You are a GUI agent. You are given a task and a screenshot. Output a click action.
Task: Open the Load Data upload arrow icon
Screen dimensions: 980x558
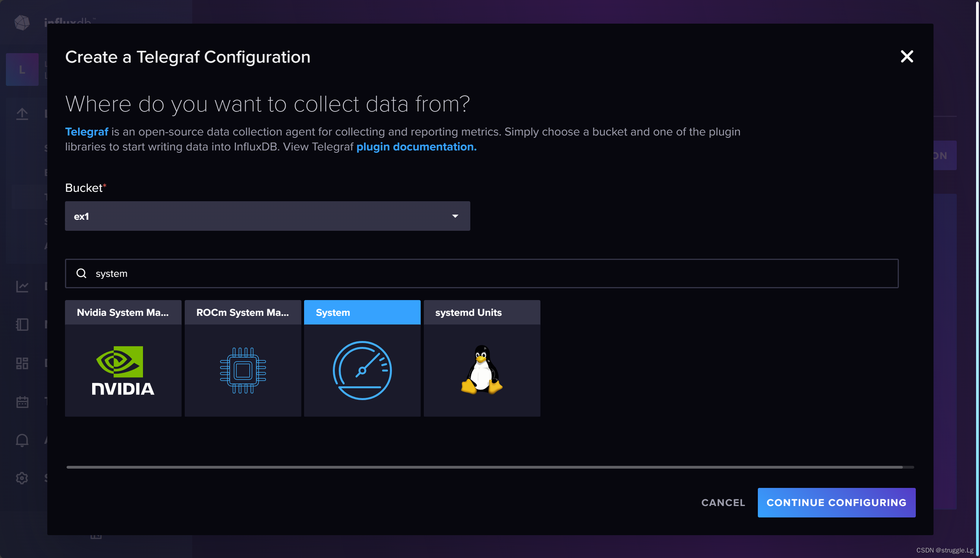click(x=22, y=114)
